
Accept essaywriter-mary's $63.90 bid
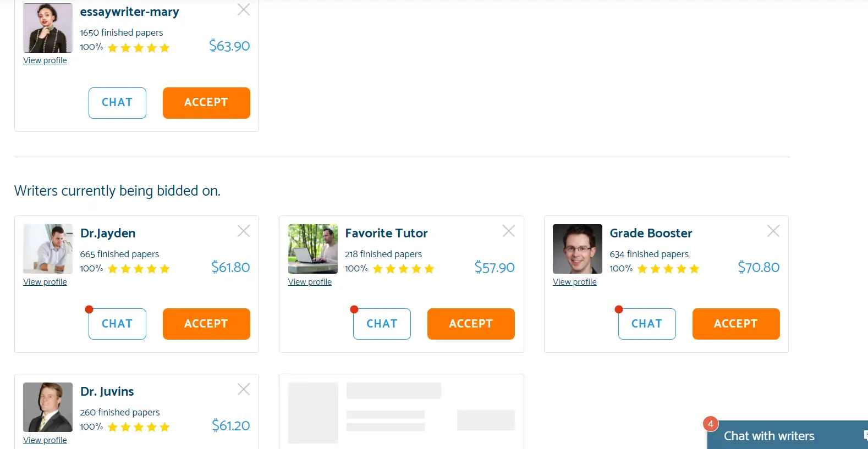click(206, 103)
